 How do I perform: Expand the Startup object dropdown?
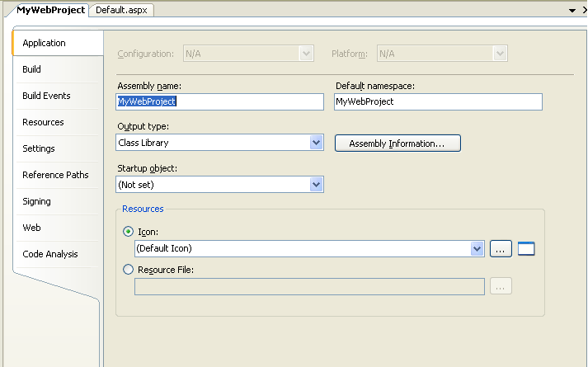point(316,185)
